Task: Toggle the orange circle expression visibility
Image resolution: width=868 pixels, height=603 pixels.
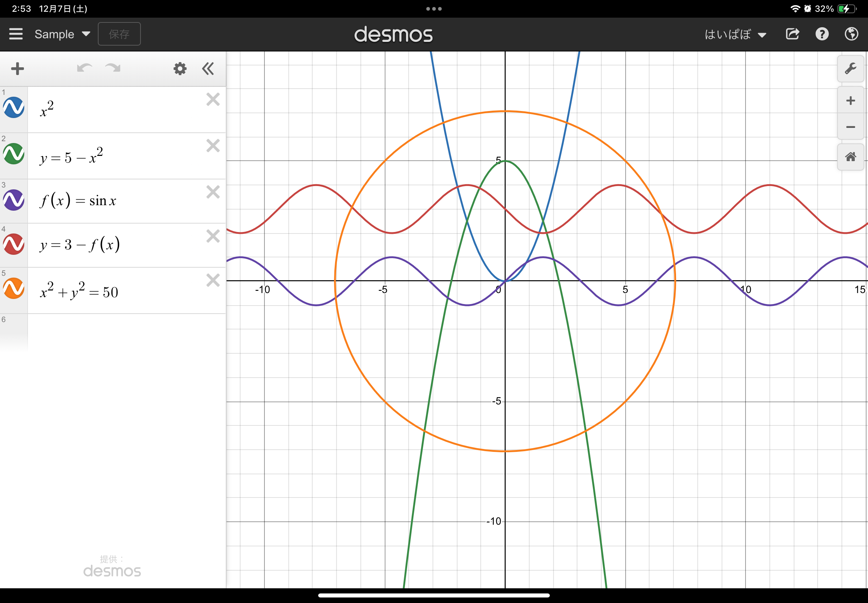Action: (x=14, y=289)
